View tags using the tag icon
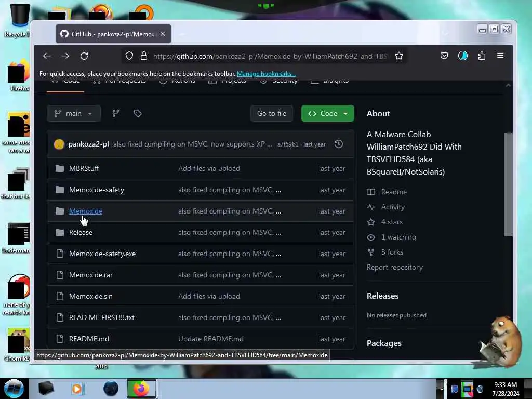The width and height of the screenshot is (532, 399). [137, 113]
